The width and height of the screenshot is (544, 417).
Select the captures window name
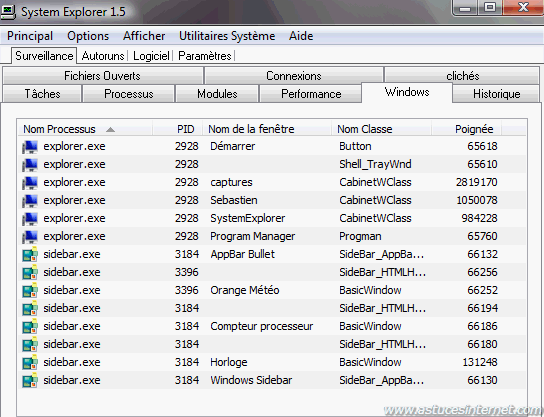pos(231,182)
